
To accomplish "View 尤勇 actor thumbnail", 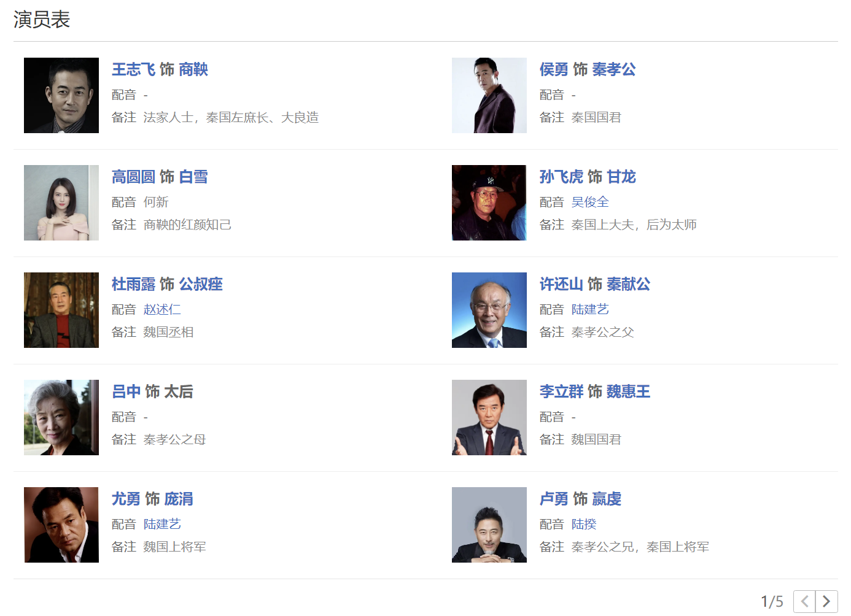I will point(61,525).
